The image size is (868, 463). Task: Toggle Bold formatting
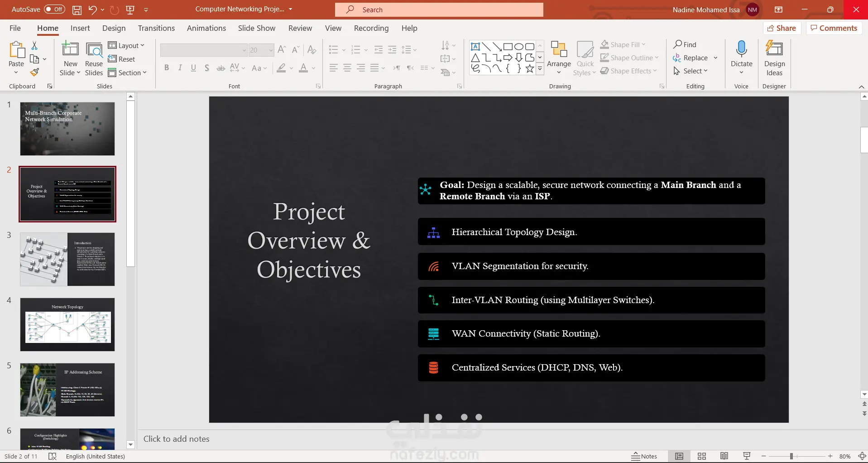click(167, 68)
